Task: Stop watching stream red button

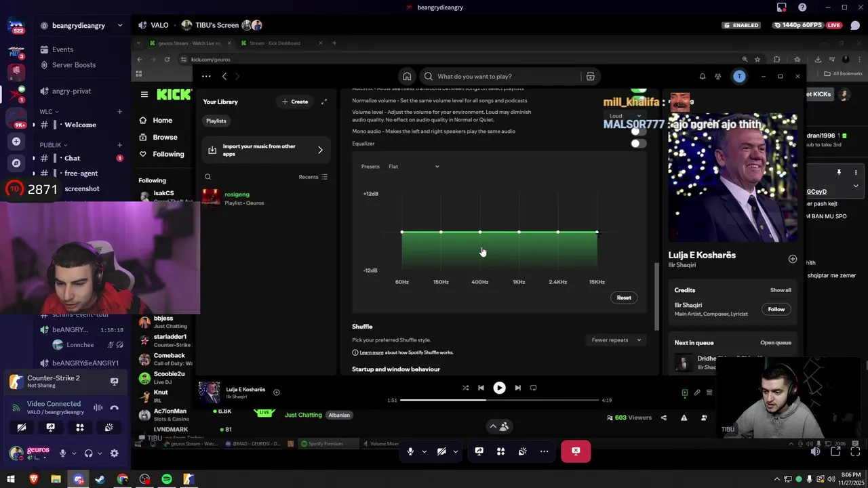Action: tap(576, 451)
